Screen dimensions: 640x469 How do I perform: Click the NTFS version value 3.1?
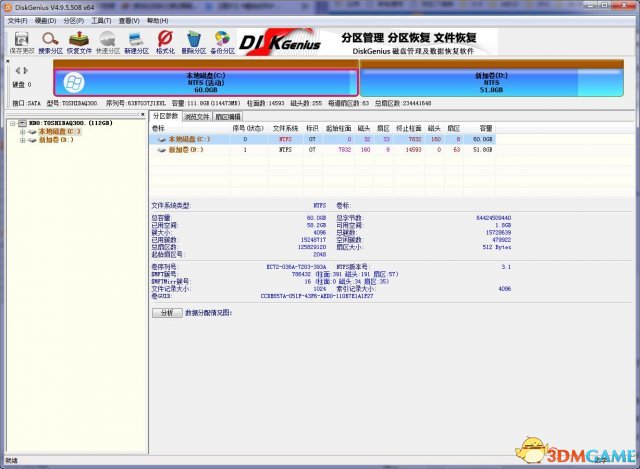(506, 267)
